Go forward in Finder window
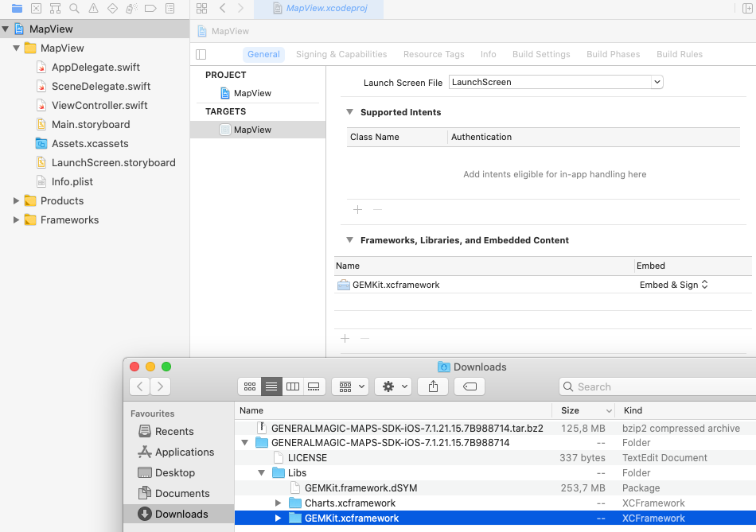The height and width of the screenshot is (532, 756). tap(160, 386)
